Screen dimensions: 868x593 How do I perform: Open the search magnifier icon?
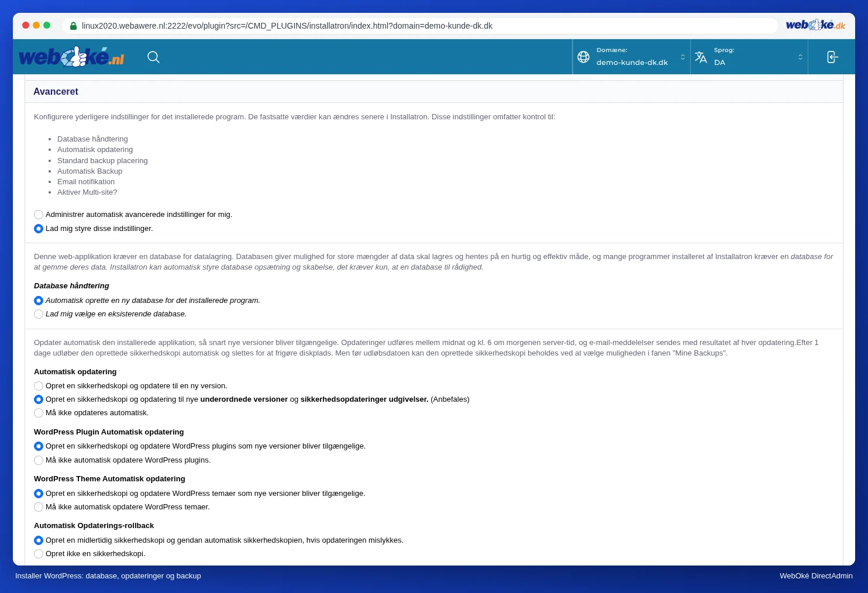coord(153,57)
